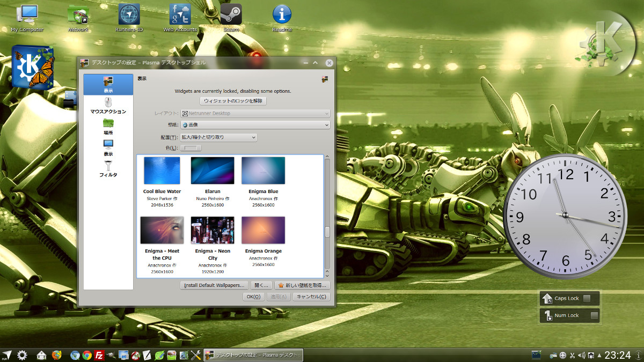Image resolution: width=644 pixels, height=362 pixels.
Task: Select the Cool Blue Water wallpaper thumbnail
Action: coord(162,171)
